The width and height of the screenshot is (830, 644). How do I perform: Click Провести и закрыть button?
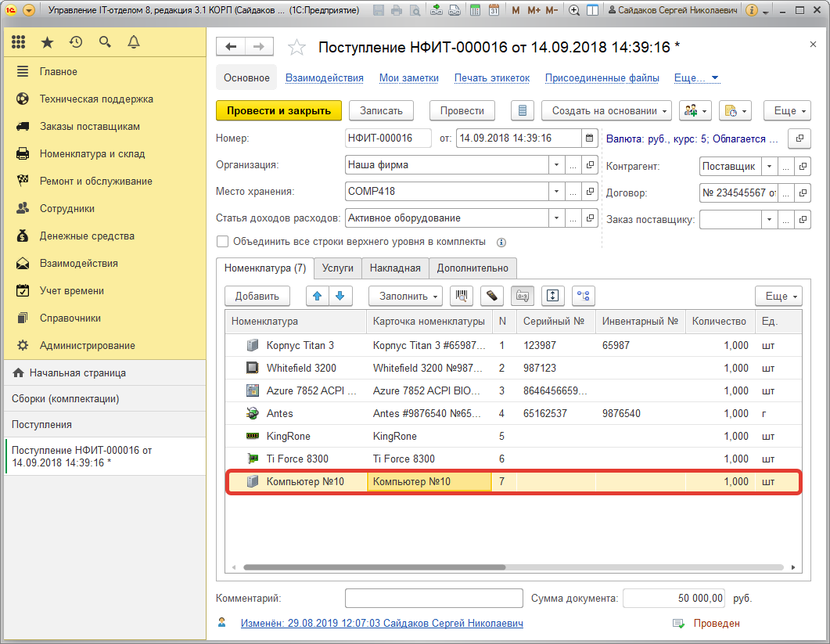tap(279, 110)
